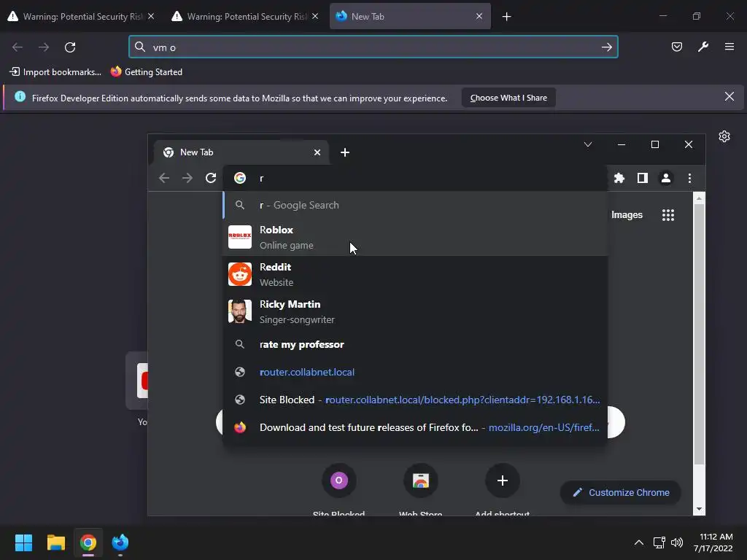Click Chrome scrollbar down arrow
This screenshot has width=747, height=560.
pyautogui.click(x=699, y=508)
